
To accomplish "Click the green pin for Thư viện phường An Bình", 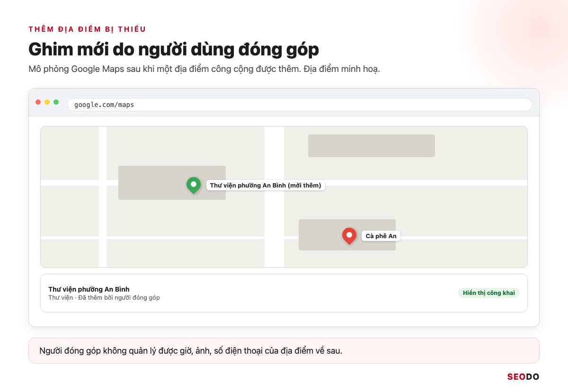I will 194,185.
